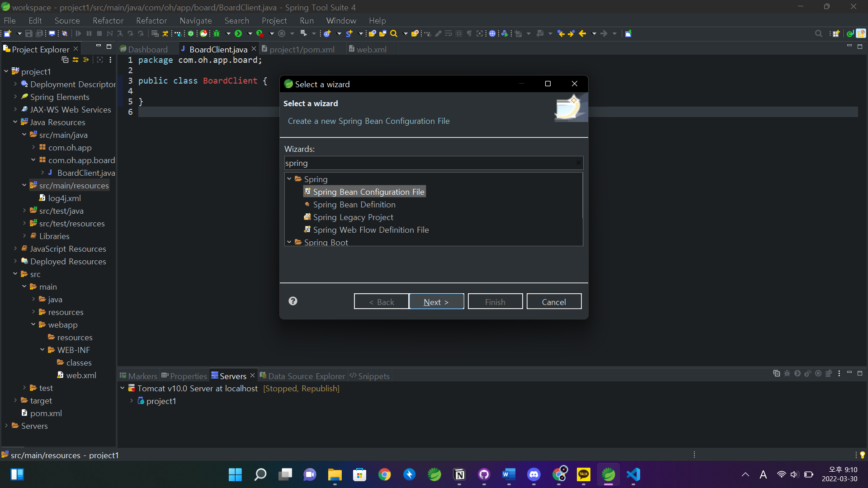Open the Run button dropdown arrow
868x488 pixels.
[x=250, y=33]
